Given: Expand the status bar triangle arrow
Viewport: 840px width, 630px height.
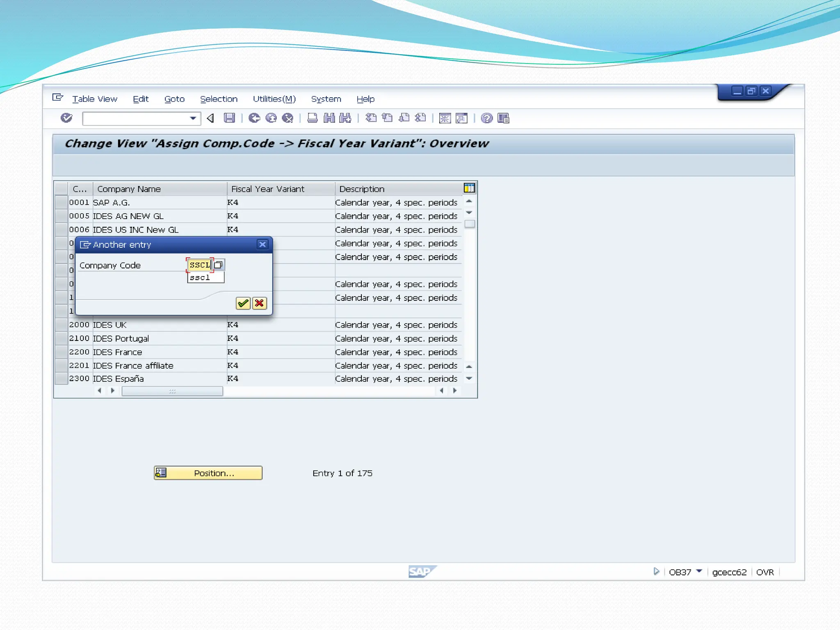Looking at the screenshot, I should tap(656, 571).
